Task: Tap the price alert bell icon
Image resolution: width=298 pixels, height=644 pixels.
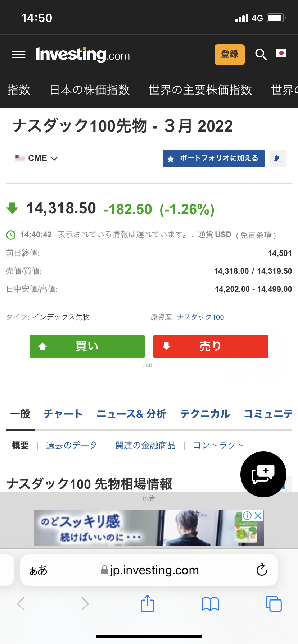Action: click(x=277, y=158)
